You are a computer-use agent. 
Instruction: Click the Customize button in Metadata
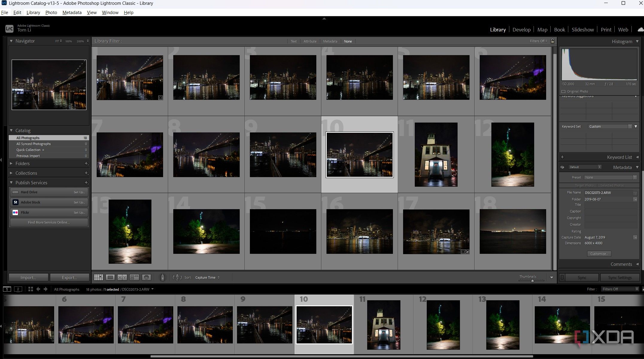click(599, 254)
